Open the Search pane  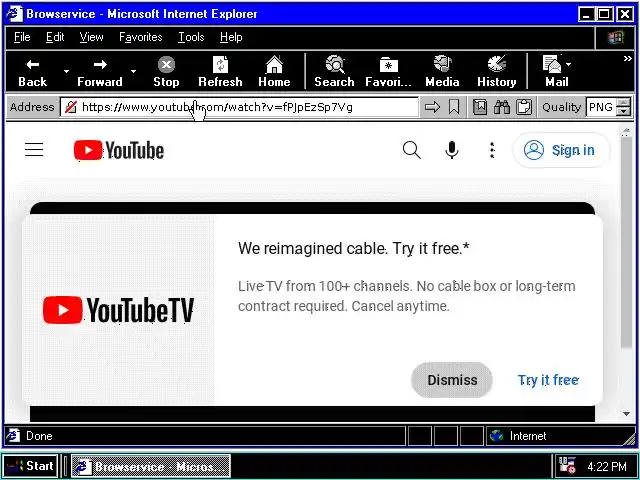click(334, 72)
